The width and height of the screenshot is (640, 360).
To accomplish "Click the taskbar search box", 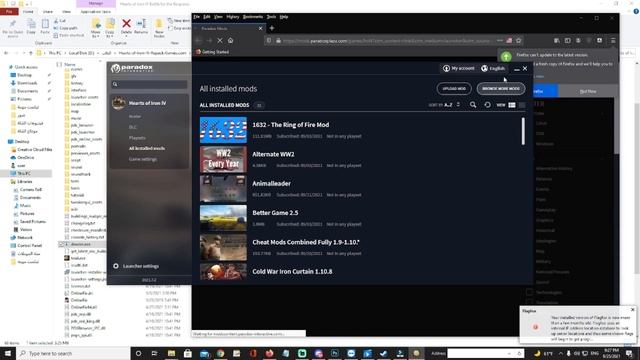I will [x=73, y=353].
